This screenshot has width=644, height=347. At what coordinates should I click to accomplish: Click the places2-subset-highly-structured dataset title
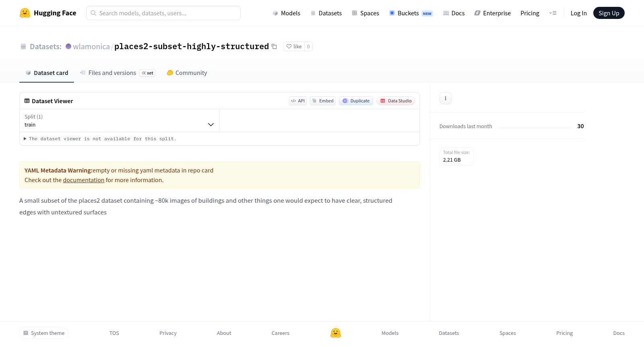pyautogui.click(x=192, y=46)
